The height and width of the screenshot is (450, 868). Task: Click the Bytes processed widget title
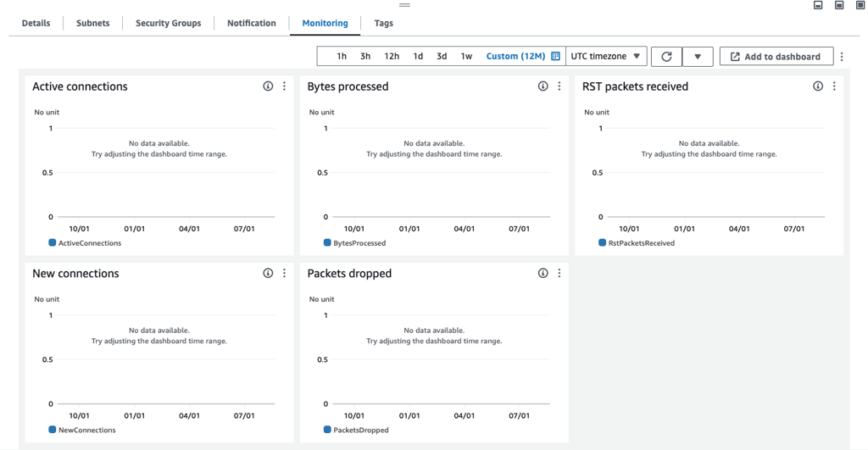(x=348, y=86)
